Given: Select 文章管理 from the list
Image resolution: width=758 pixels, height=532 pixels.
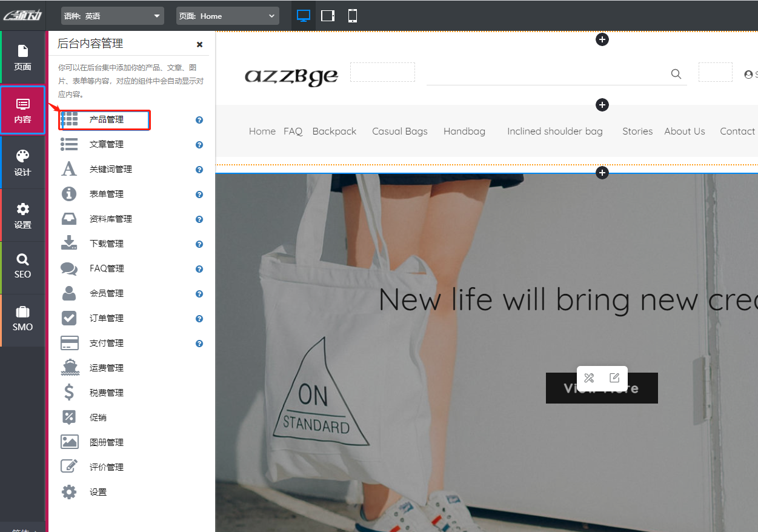Looking at the screenshot, I should (107, 145).
